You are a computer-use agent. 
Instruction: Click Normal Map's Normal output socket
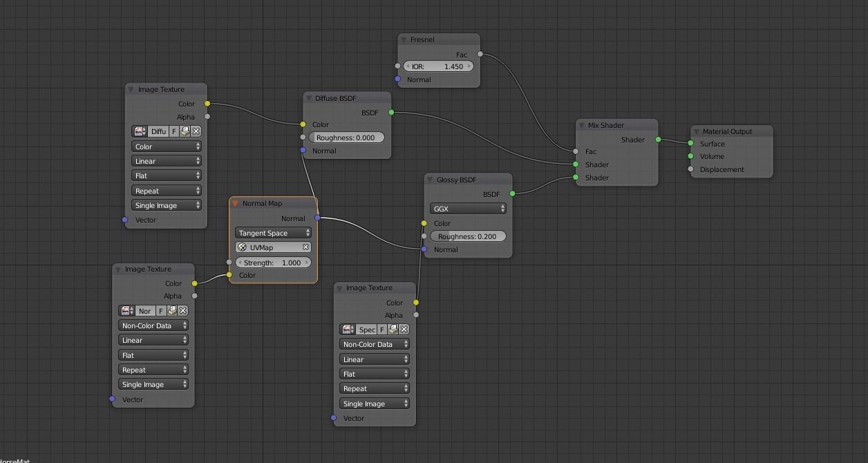[317, 218]
